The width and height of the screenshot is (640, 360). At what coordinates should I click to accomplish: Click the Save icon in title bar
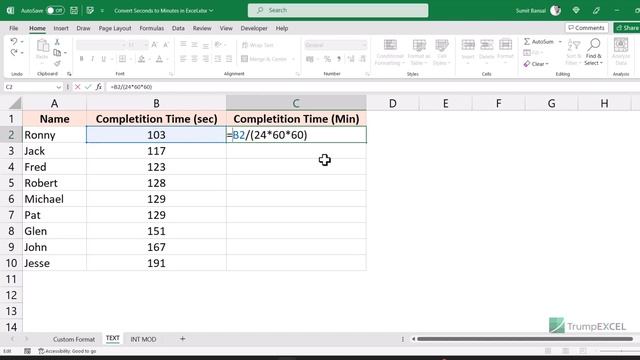tap(74, 11)
